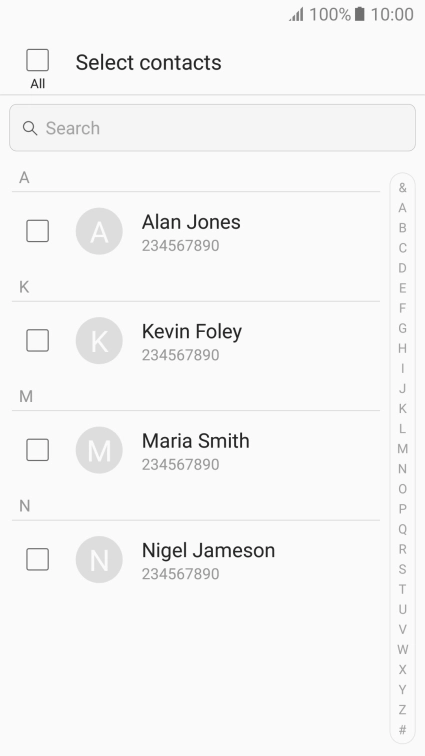Tap the Alan Jones avatar icon

tap(99, 231)
